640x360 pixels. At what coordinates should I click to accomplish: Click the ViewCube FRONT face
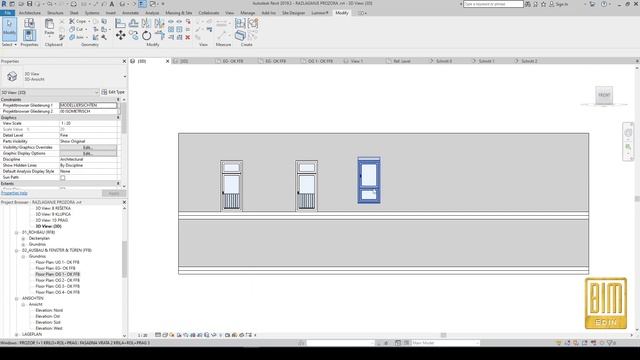coord(604,95)
